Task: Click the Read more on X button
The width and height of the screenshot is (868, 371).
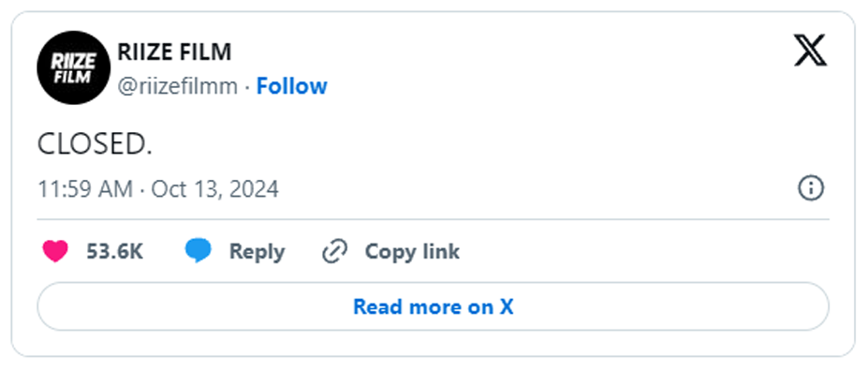Action: coord(433,306)
